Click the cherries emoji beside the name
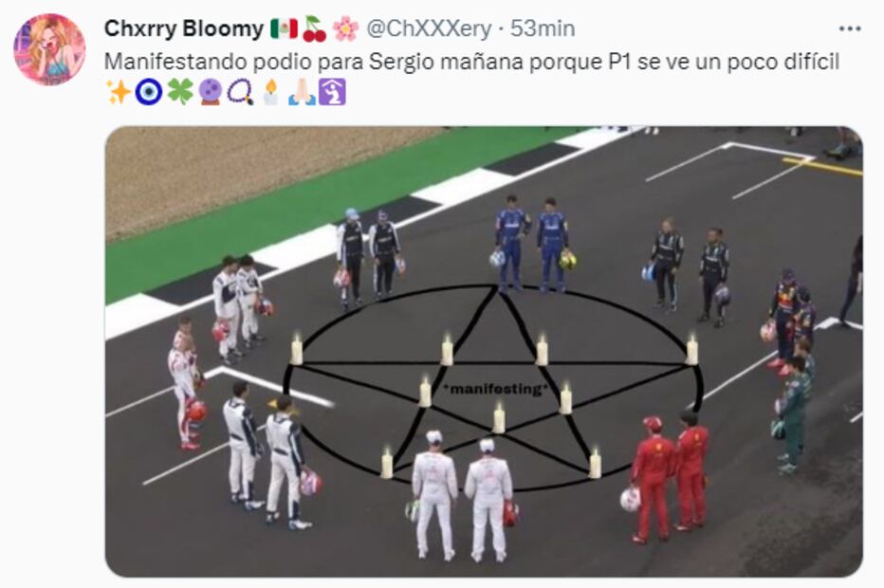Screen dimensions: 884x588 315,28
